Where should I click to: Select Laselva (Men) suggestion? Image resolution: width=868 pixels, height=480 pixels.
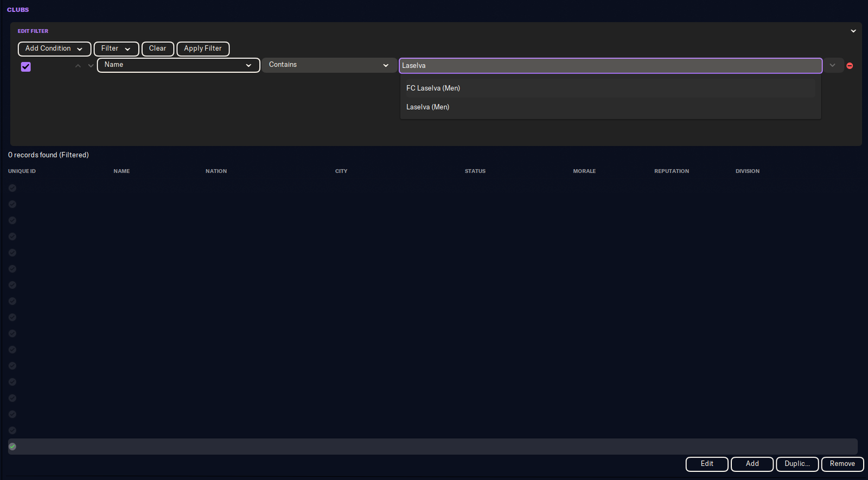(x=427, y=107)
